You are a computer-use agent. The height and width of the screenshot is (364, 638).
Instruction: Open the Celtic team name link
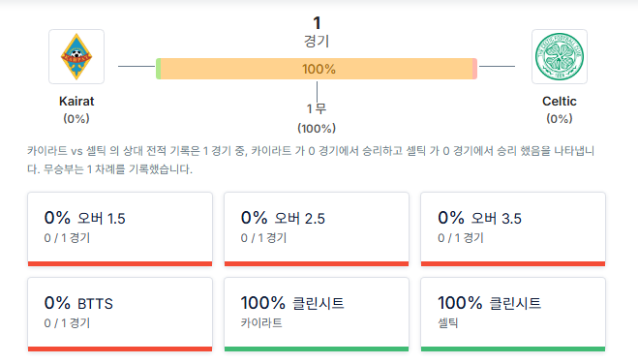(559, 101)
